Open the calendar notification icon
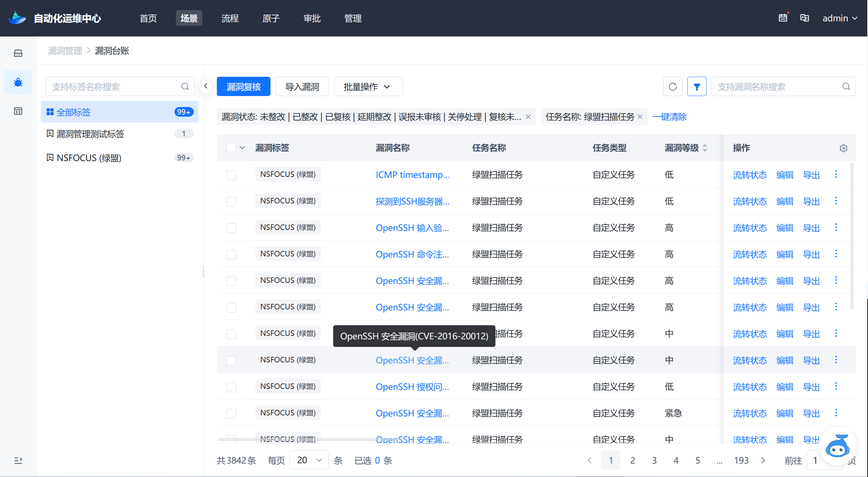The width and height of the screenshot is (868, 477). click(783, 18)
